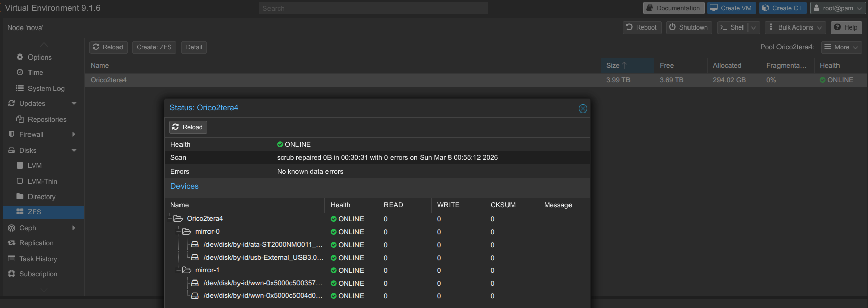Open LVM-Thin in the sidebar
The width and height of the screenshot is (868, 308).
pyautogui.click(x=42, y=181)
